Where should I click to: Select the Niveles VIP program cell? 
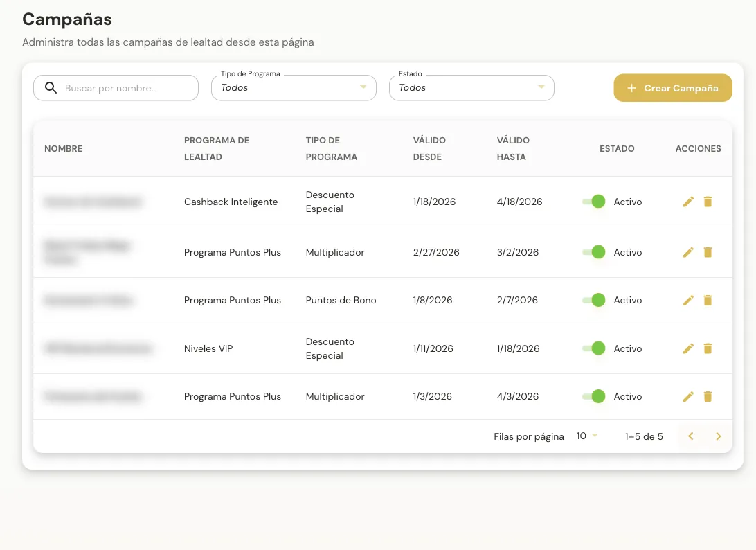click(208, 348)
